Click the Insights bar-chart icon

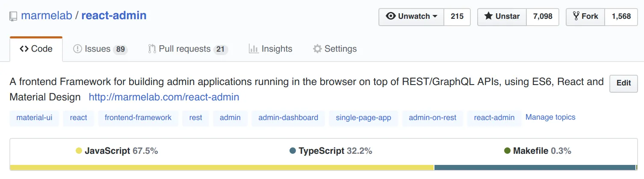pos(254,49)
